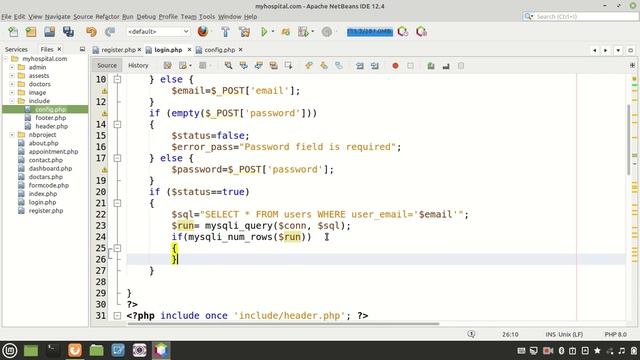Close the Files panel tab
The height and width of the screenshot is (360, 640).
(x=59, y=49)
